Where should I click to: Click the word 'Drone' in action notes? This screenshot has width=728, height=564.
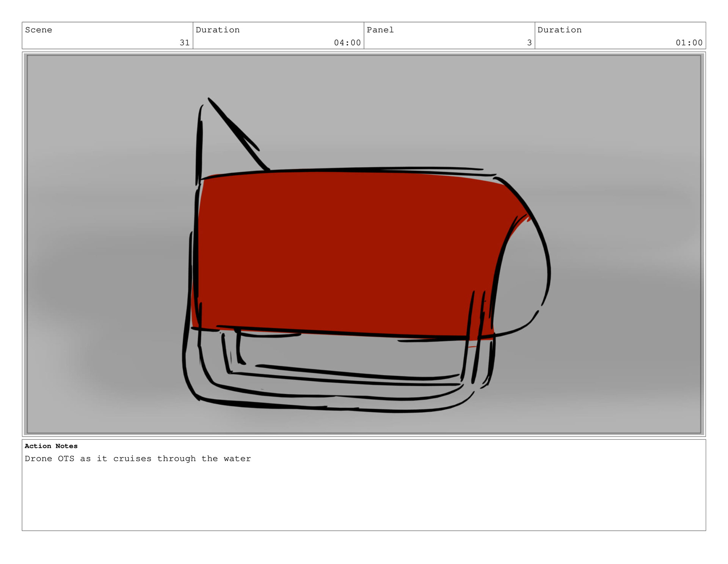coord(38,459)
